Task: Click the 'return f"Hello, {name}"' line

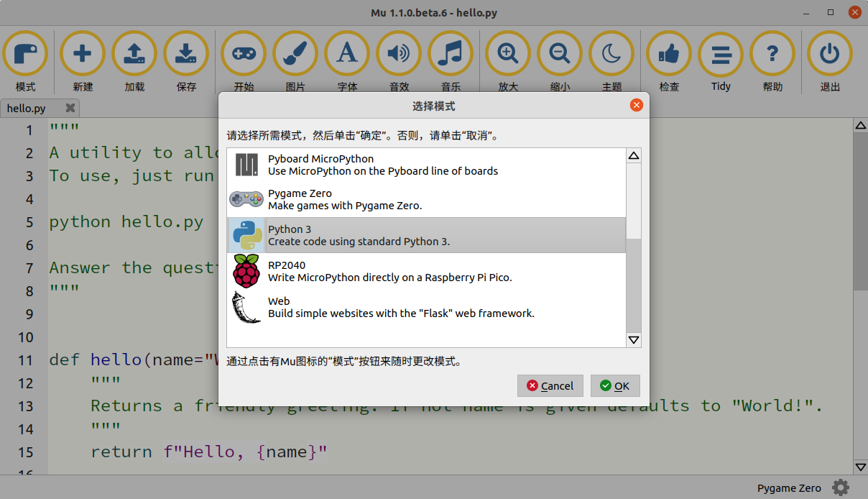Action: point(209,452)
